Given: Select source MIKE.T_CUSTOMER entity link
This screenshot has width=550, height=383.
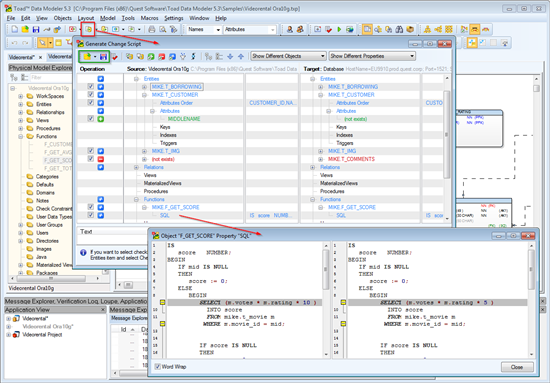Looking at the screenshot, I should (175, 95).
